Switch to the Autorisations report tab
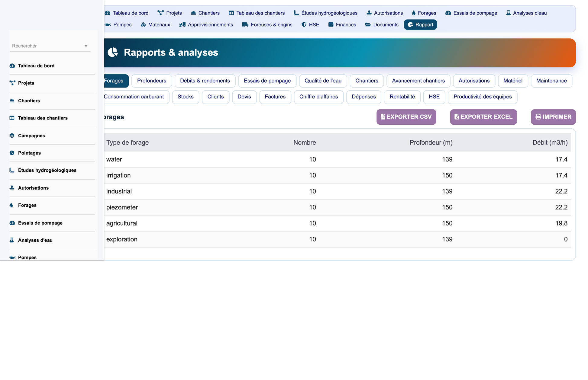The height and width of the screenshot is (380, 588). pos(474,81)
